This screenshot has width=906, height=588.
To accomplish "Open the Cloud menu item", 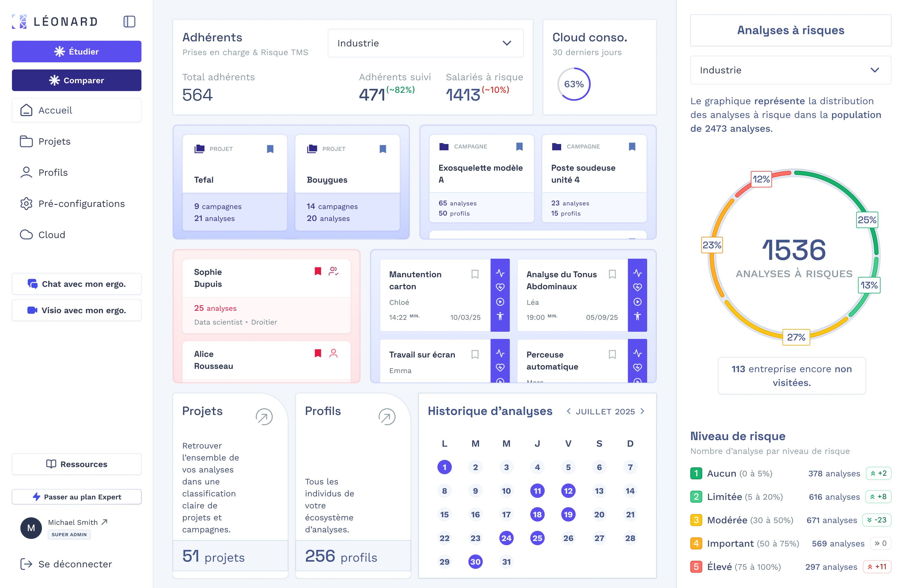I will [x=76, y=235].
